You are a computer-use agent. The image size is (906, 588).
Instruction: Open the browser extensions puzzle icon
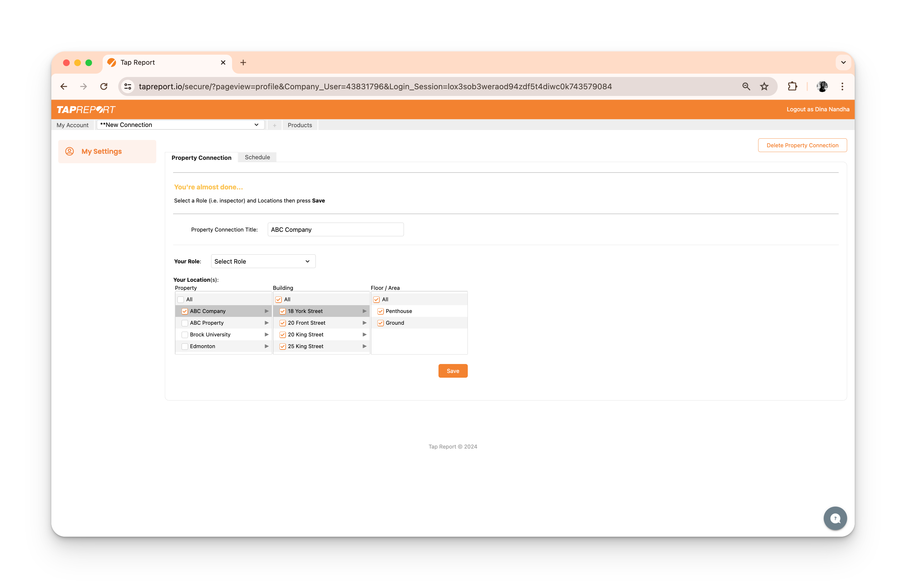(792, 86)
